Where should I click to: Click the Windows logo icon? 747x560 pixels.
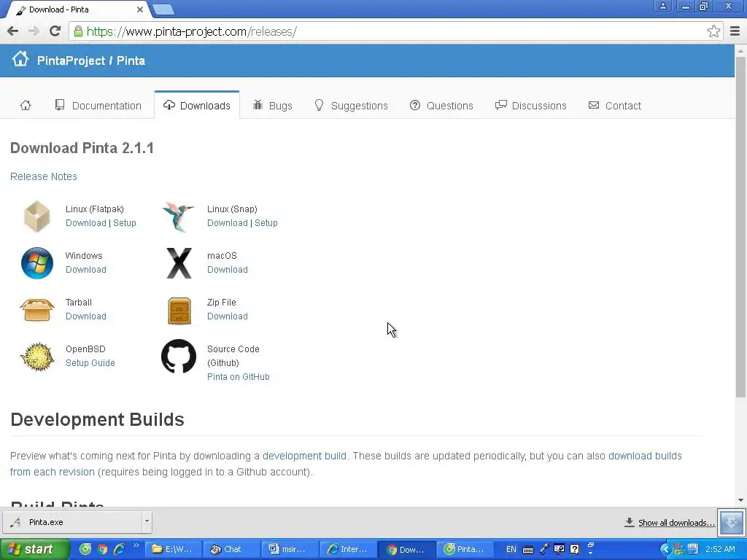point(37,262)
